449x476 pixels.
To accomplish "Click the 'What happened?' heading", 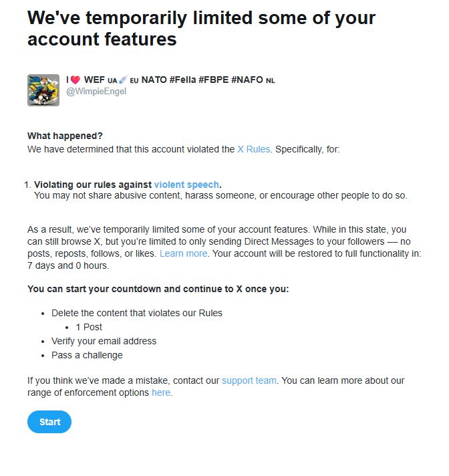I will (65, 136).
